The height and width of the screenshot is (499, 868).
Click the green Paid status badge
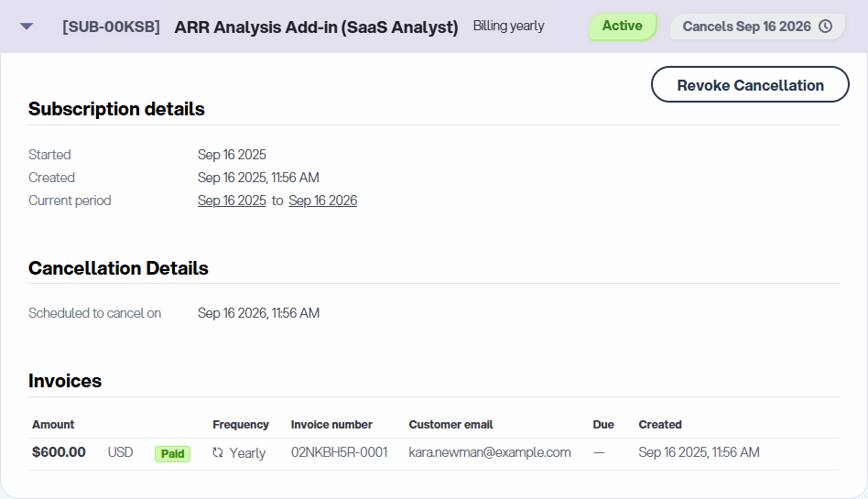click(x=172, y=453)
